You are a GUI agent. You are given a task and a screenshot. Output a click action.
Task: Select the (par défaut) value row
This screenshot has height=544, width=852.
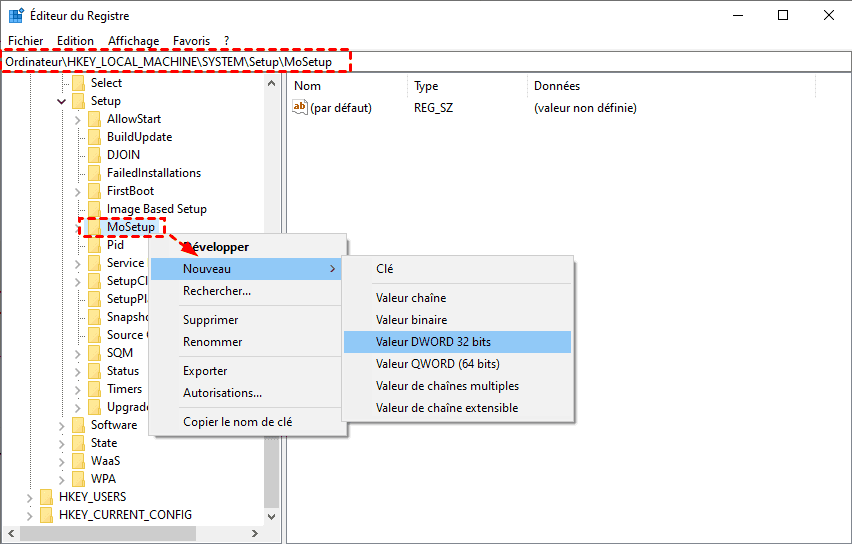pyautogui.click(x=341, y=108)
